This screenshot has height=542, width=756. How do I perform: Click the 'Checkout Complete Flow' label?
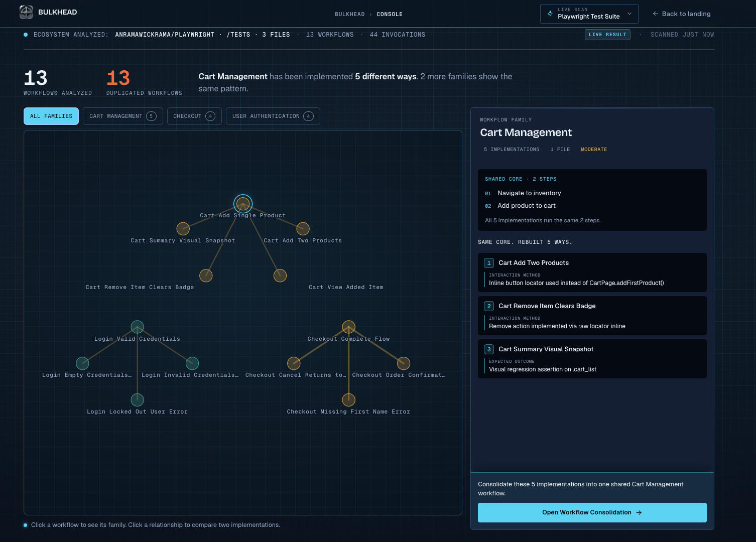pos(348,339)
